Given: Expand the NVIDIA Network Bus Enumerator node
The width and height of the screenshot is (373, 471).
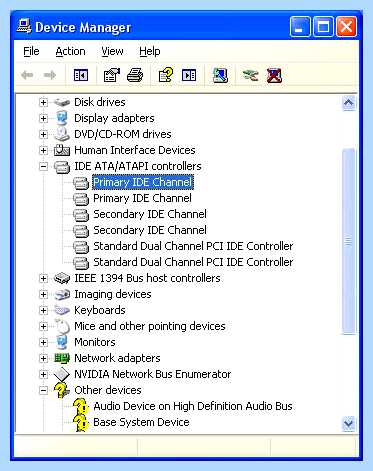Looking at the screenshot, I should [43, 374].
